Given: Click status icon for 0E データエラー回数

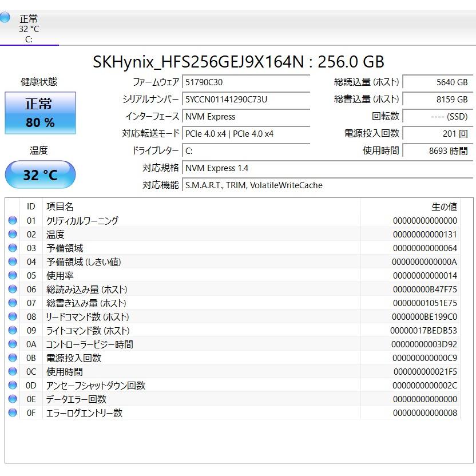Looking at the screenshot, I should [x=13, y=399].
